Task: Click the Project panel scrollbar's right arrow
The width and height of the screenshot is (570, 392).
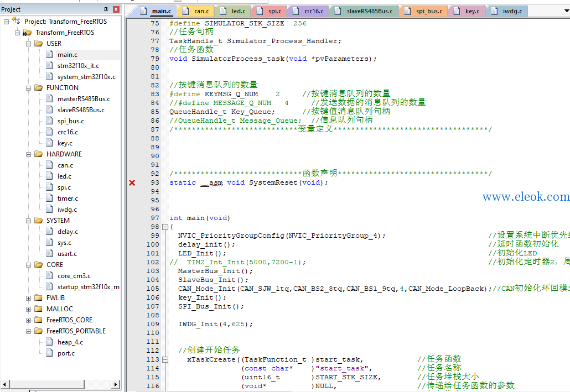Action: click(x=115, y=384)
